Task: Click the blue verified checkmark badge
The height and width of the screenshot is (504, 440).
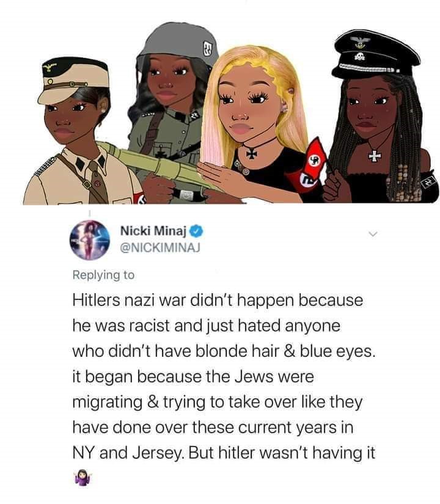Action: [x=197, y=230]
